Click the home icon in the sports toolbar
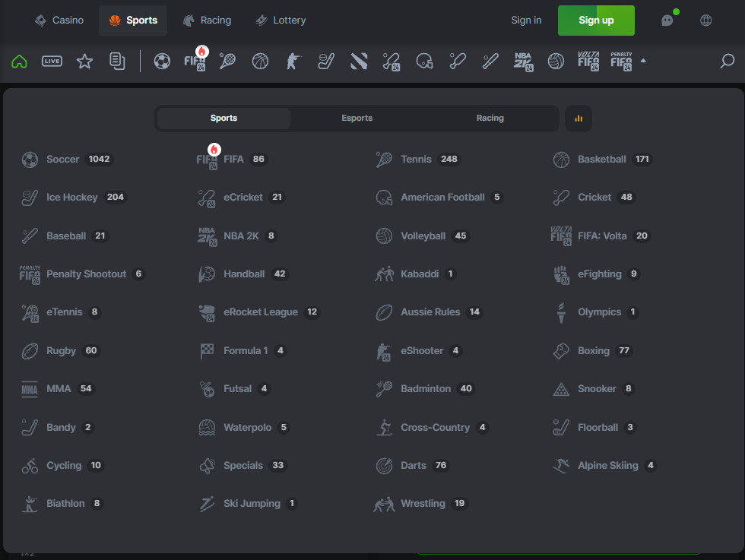Viewport: 745px width, 560px height. click(19, 62)
